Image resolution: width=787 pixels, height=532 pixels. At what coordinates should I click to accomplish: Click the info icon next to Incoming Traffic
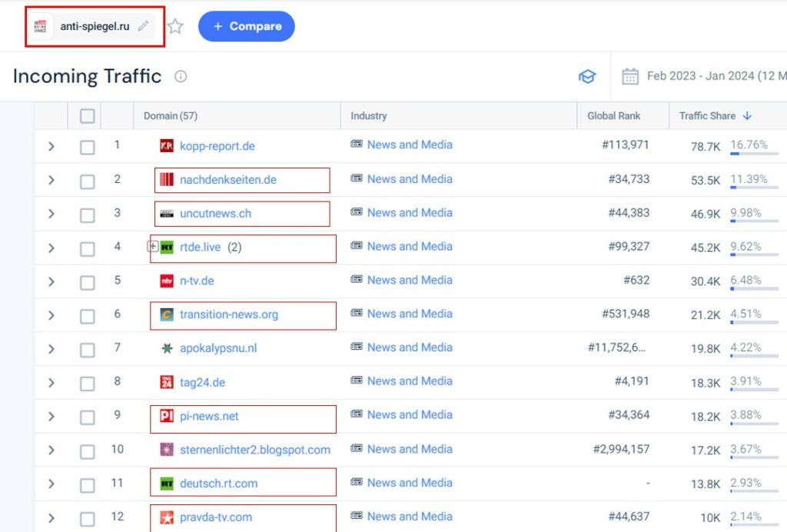[x=181, y=77]
